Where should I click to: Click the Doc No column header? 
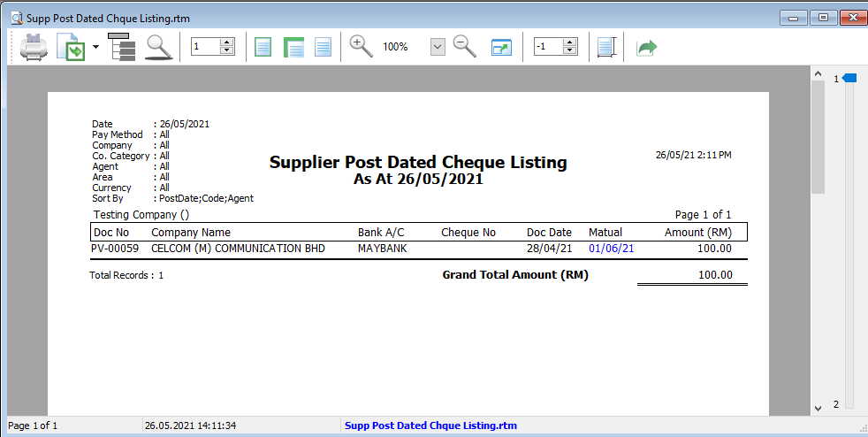click(111, 233)
